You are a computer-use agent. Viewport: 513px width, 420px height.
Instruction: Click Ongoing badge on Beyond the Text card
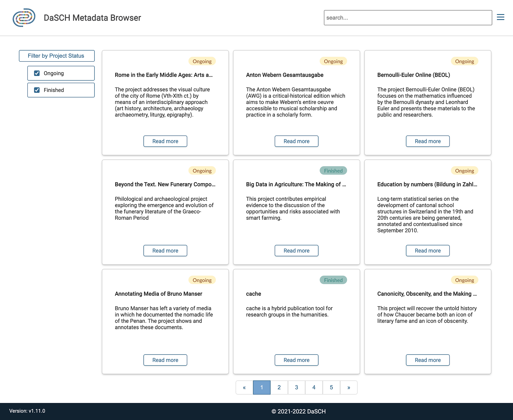click(x=202, y=171)
